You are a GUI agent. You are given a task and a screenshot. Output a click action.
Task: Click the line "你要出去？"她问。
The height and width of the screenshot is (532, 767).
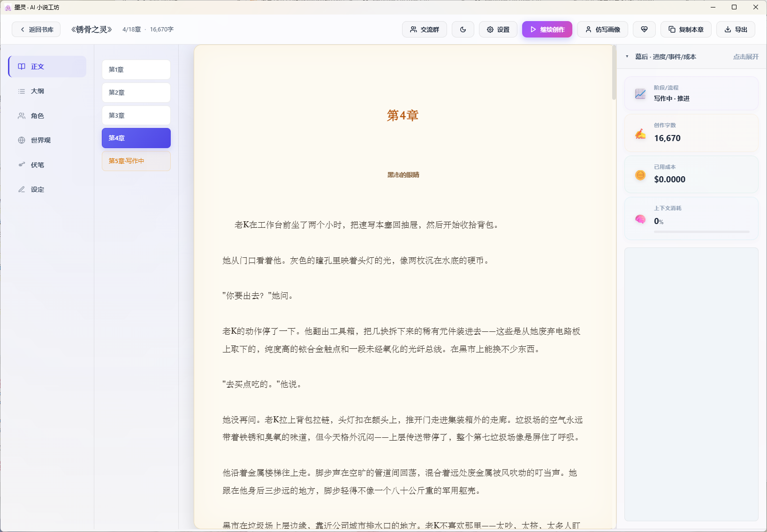coord(258,296)
